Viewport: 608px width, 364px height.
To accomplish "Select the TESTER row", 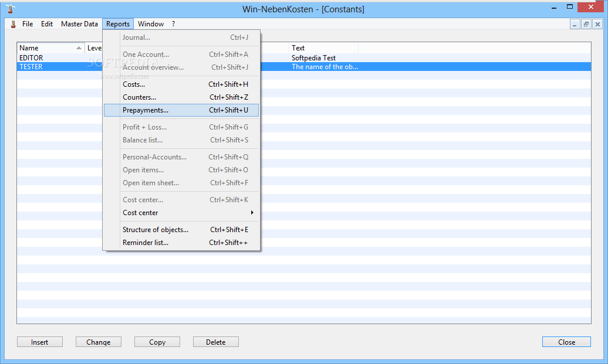I will coord(304,67).
